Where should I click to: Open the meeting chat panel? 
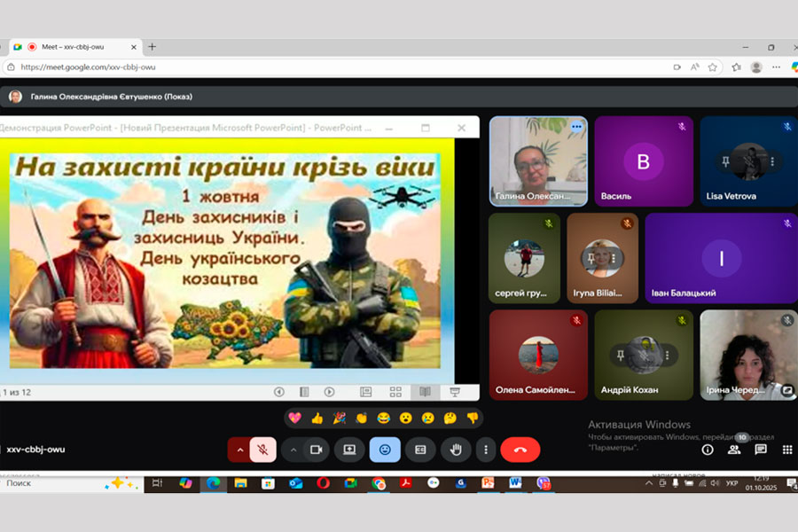tap(760, 450)
